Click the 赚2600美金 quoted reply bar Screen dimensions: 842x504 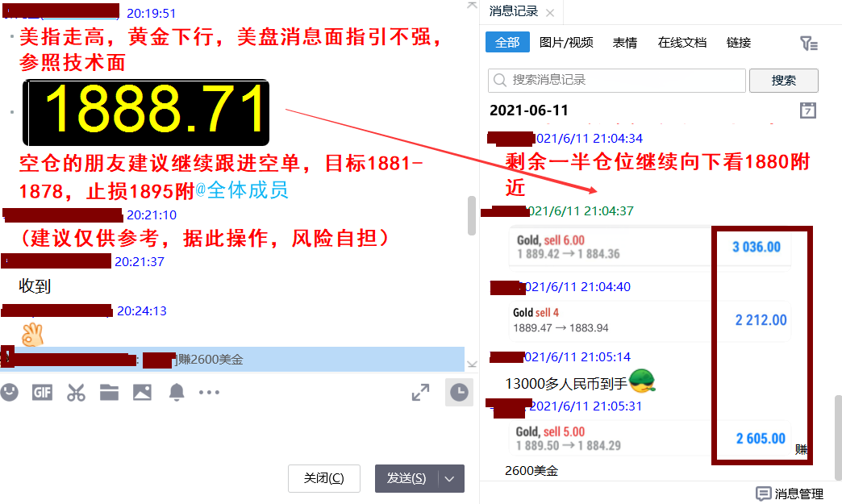[x=232, y=359]
